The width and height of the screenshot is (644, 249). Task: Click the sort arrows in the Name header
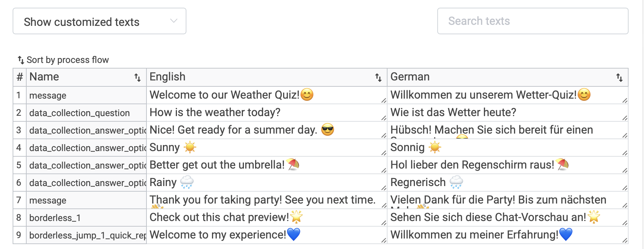click(x=138, y=77)
